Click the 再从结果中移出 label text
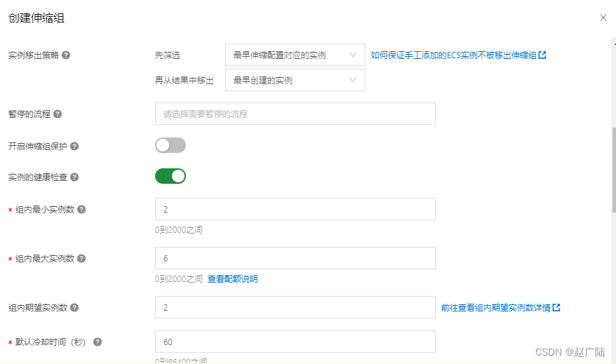 pyautogui.click(x=185, y=81)
